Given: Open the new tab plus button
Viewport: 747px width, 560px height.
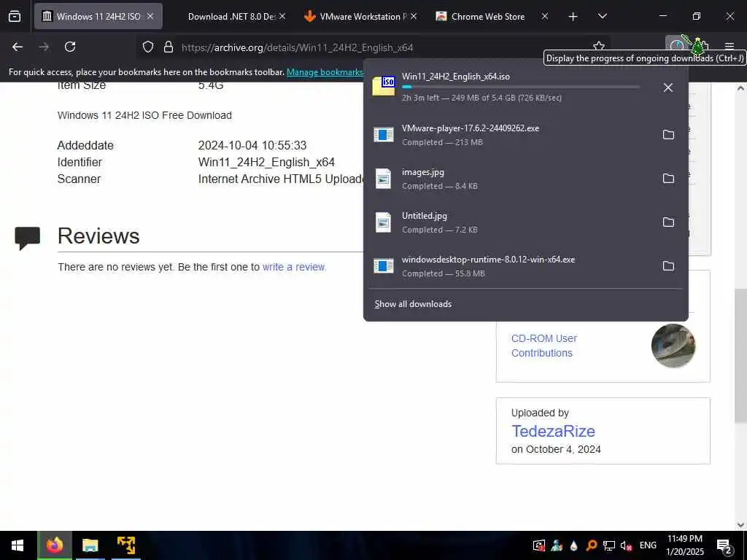Looking at the screenshot, I should pyautogui.click(x=573, y=17).
